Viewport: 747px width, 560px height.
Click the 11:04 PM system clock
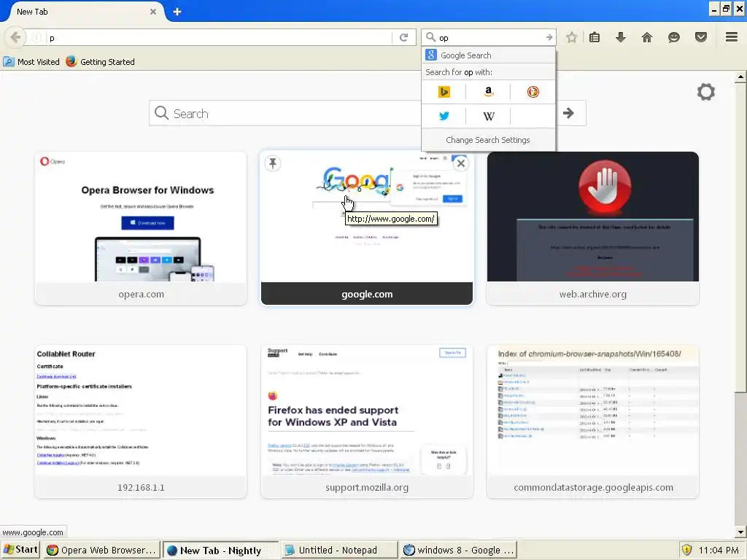coord(719,550)
